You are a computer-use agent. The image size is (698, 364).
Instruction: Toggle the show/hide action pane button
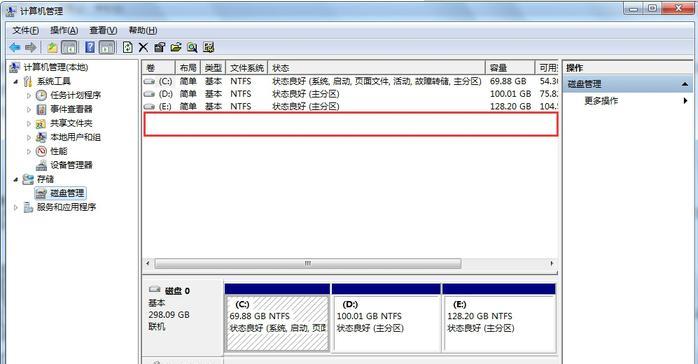[107, 47]
